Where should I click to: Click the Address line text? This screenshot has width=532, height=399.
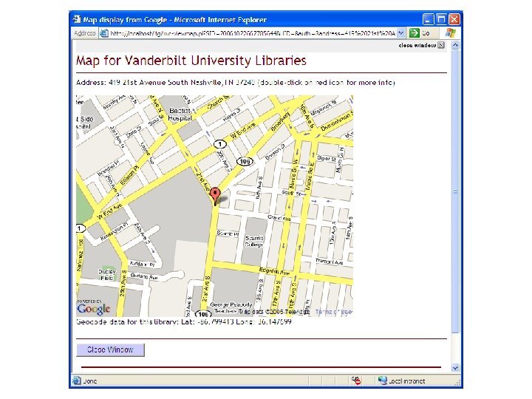pyautogui.click(x=236, y=83)
